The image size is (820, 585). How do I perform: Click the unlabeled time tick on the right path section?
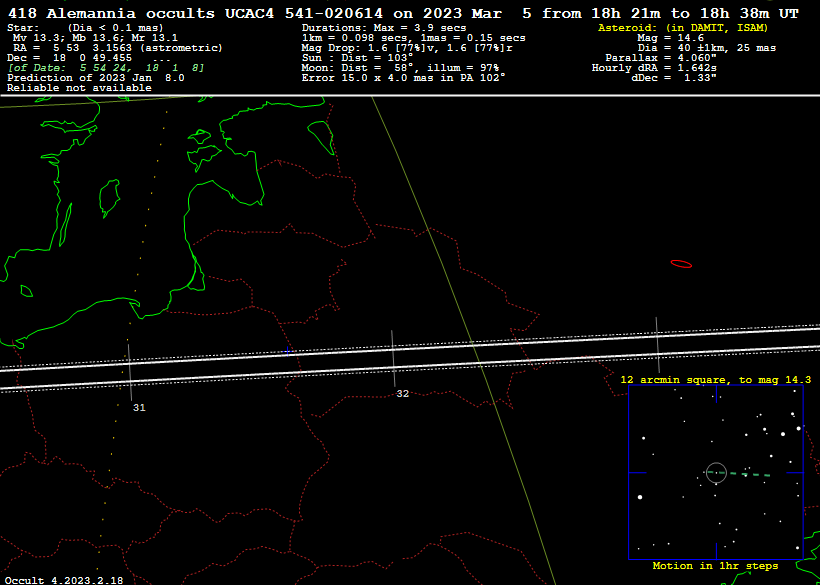click(x=657, y=345)
